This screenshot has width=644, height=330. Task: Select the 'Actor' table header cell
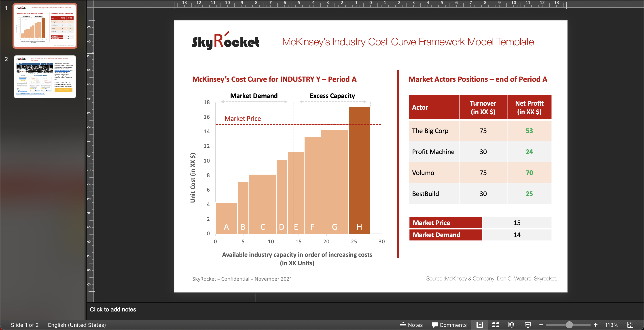click(x=434, y=107)
